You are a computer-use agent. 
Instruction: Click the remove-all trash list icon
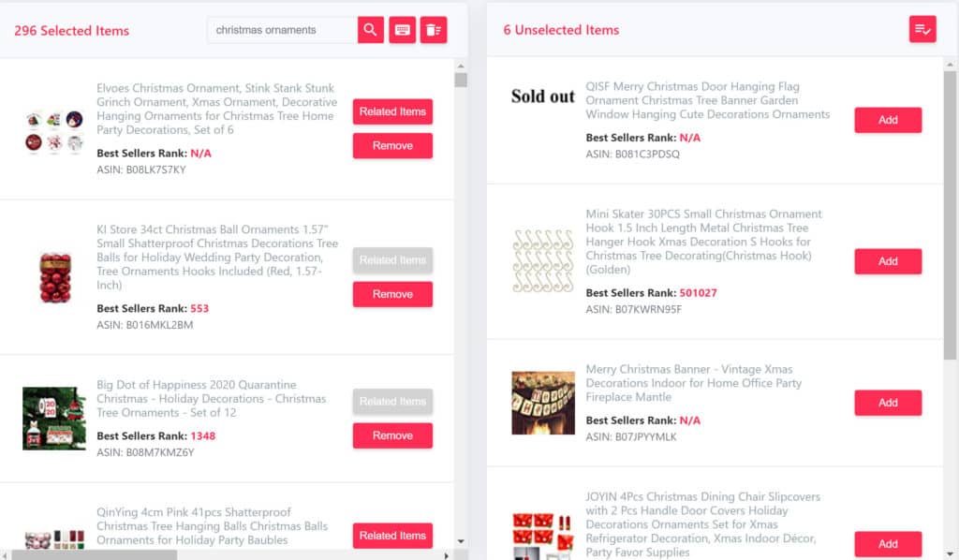(434, 30)
